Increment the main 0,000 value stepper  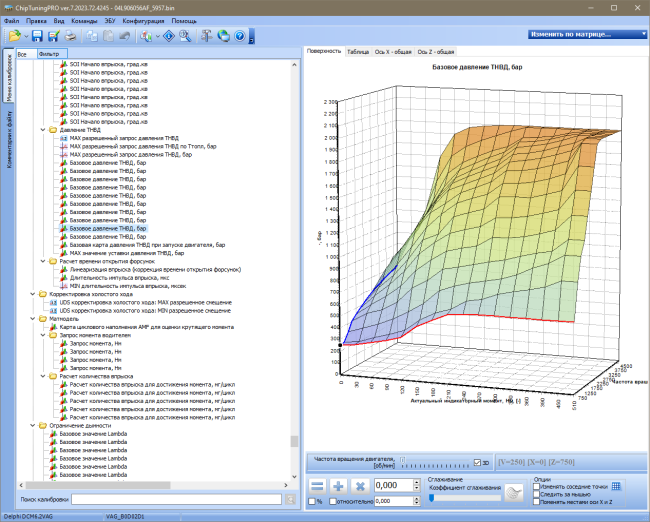[x=417, y=482]
